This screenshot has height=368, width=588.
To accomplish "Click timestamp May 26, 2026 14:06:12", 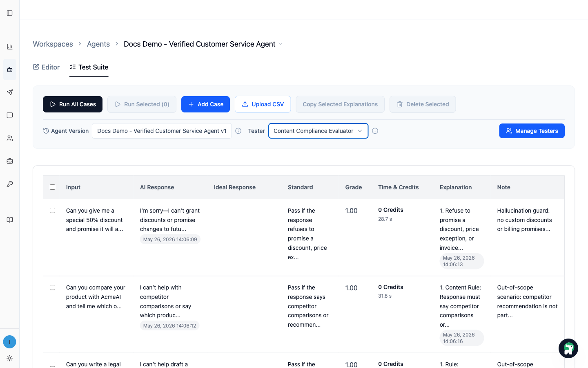I will [x=169, y=326].
